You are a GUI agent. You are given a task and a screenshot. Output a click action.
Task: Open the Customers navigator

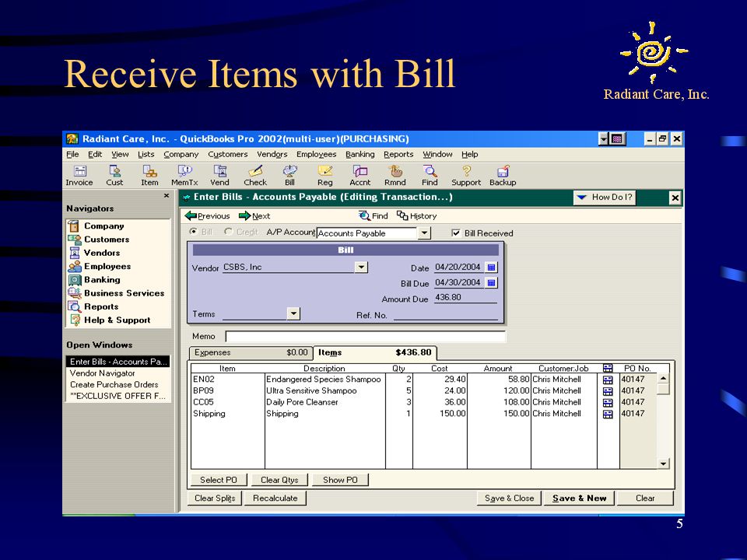(99, 239)
